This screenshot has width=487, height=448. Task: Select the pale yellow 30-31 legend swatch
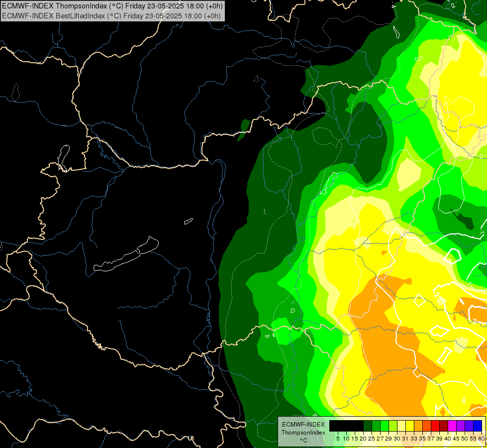(401, 426)
